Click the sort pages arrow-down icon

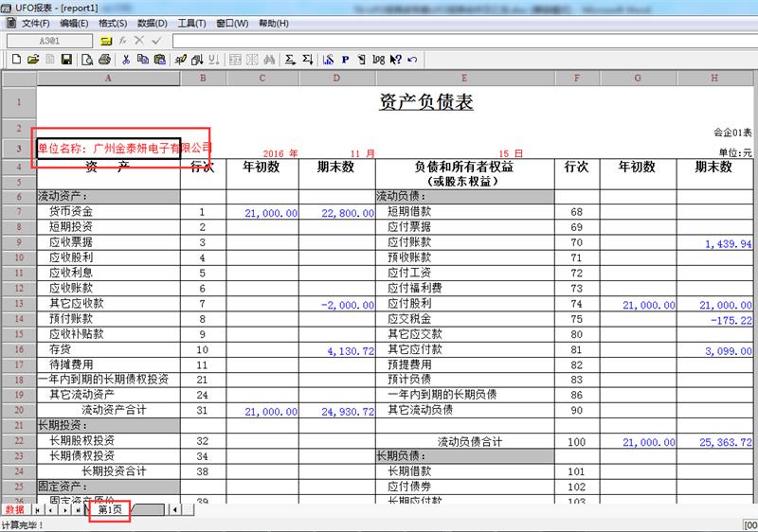pos(197,60)
